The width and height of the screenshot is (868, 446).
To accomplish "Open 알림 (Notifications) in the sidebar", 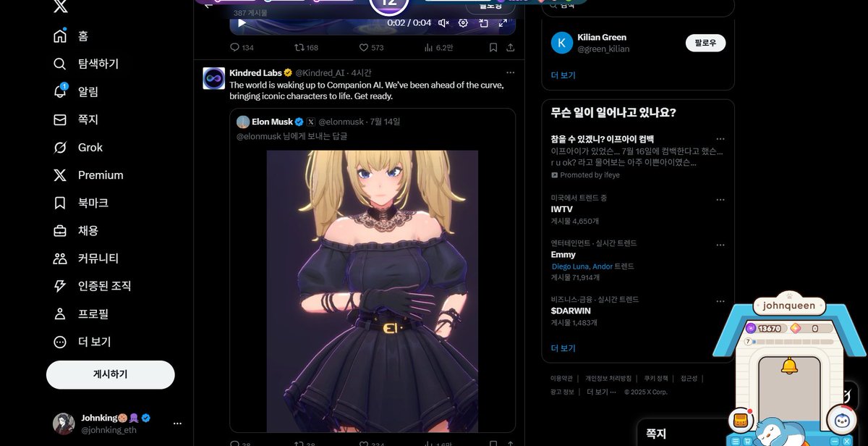I will pos(76,92).
